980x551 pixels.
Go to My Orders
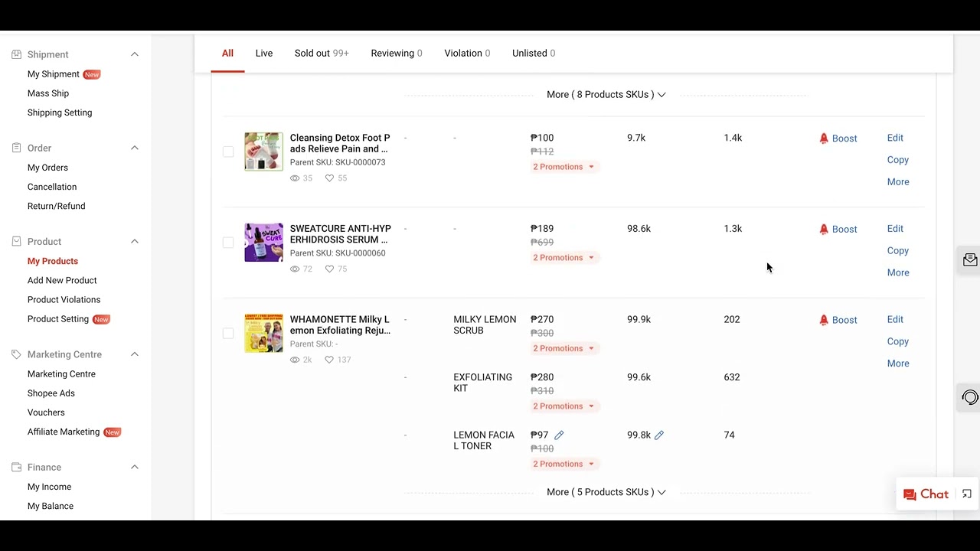[x=47, y=168]
